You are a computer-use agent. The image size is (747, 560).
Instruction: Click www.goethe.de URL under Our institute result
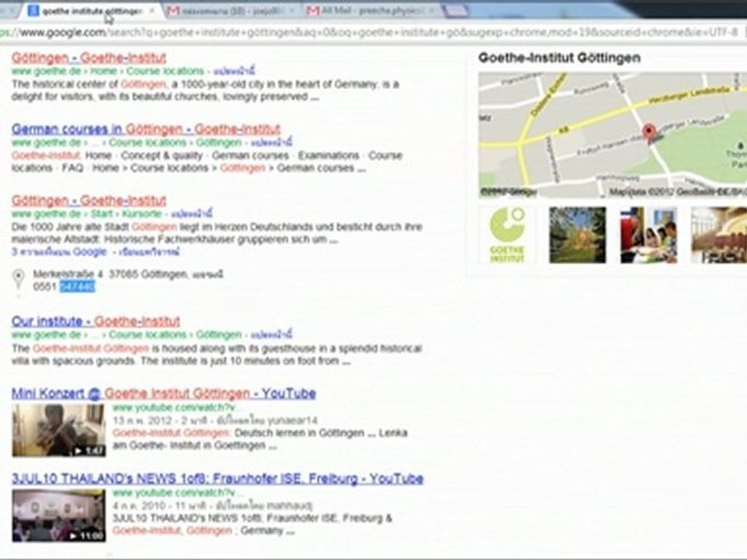tap(46, 334)
